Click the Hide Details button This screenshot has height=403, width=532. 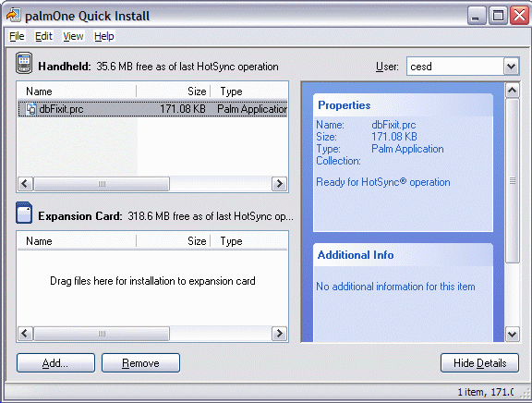[x=479, y=363]
